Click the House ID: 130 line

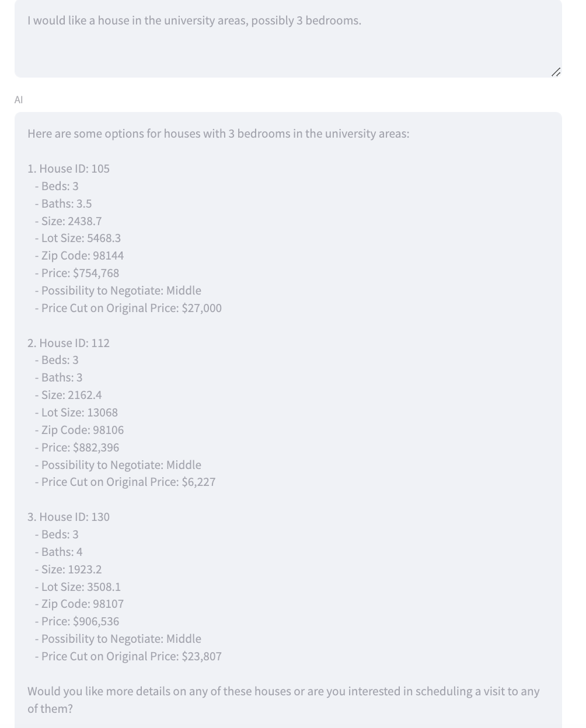(x=68, y=517)
